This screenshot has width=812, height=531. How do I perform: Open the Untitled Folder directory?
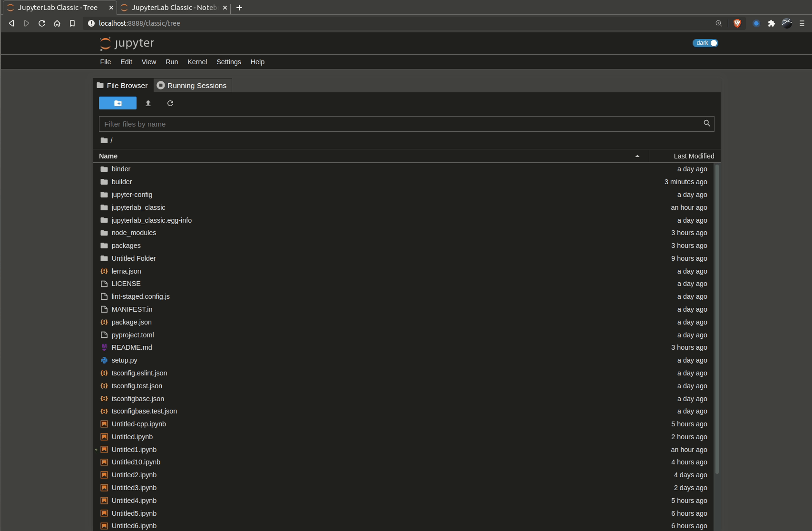pyautogui.click(x=134, y=258)
